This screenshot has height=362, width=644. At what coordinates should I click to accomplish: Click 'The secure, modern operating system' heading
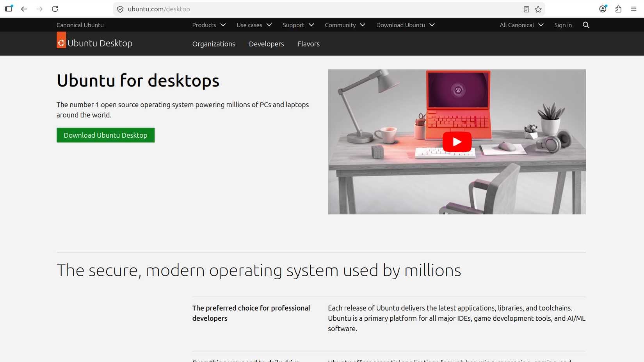[259, 270]
